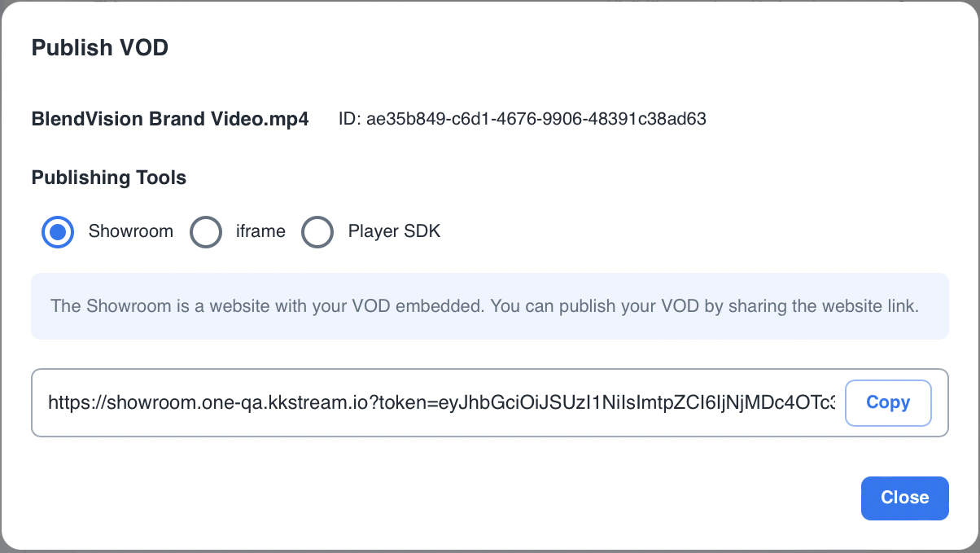Enable the Player SDK radio button
This screenshot has height=553, width=980.
317,232
